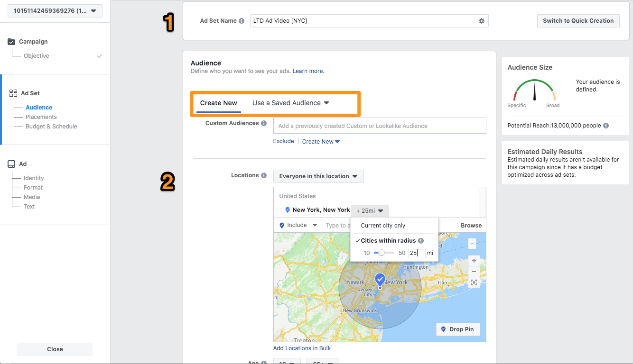The width and height of the screenshot is (633, 364).
Task: Click the United States country label
Action: (298, 196)
